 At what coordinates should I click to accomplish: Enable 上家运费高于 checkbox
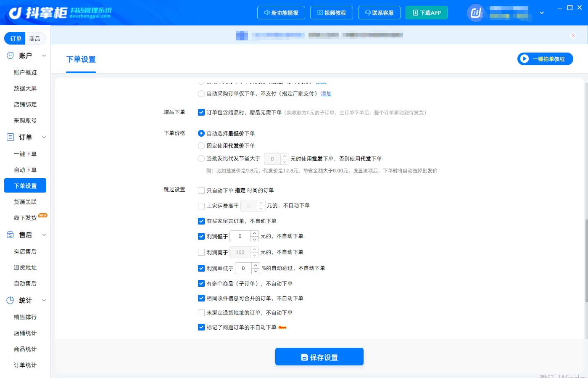click(x=201, y=206)
